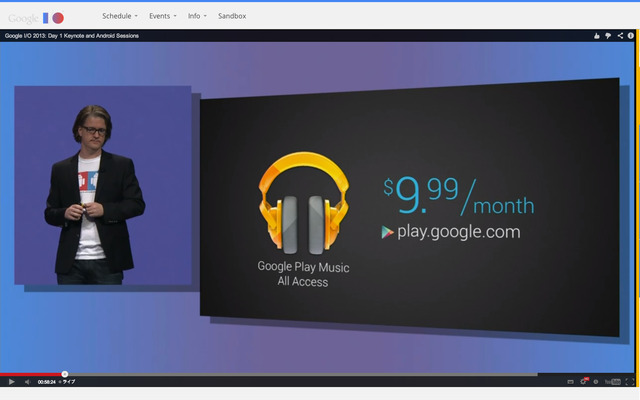Screen dimensions: 640x400
Task: Open video quality settings gear
Action: tap(584, 382)
